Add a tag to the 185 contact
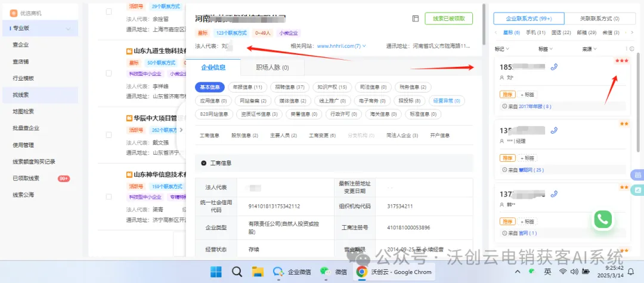Viewport: 644px width, 283px height. [x=527, y=94]
